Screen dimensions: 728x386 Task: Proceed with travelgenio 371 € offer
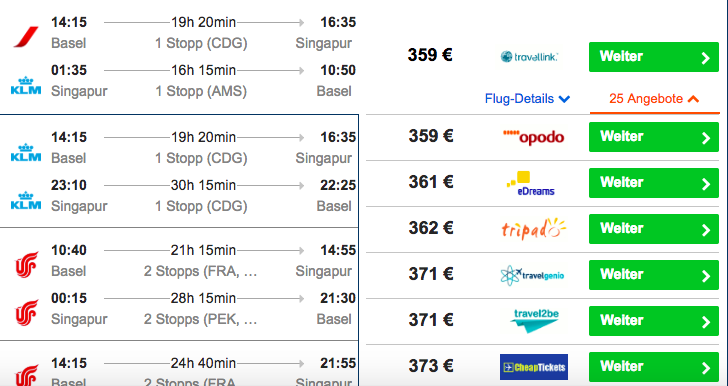click(x=654, y=275)
